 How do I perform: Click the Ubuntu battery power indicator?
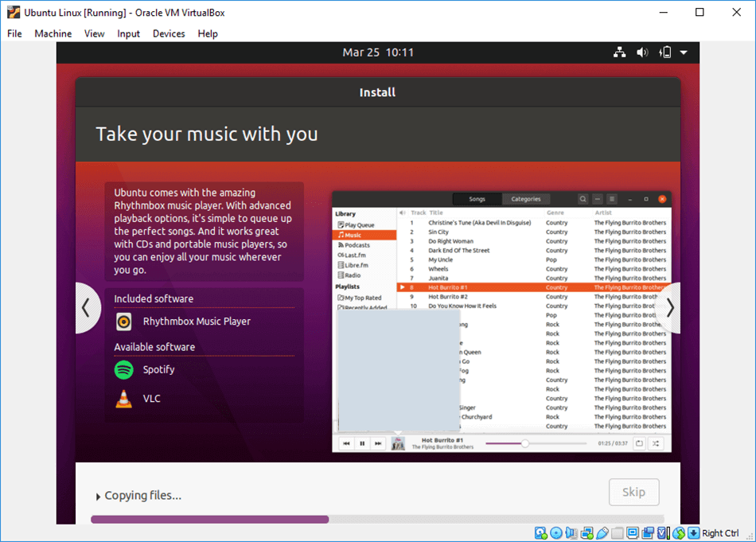click(x=665, y=53)
